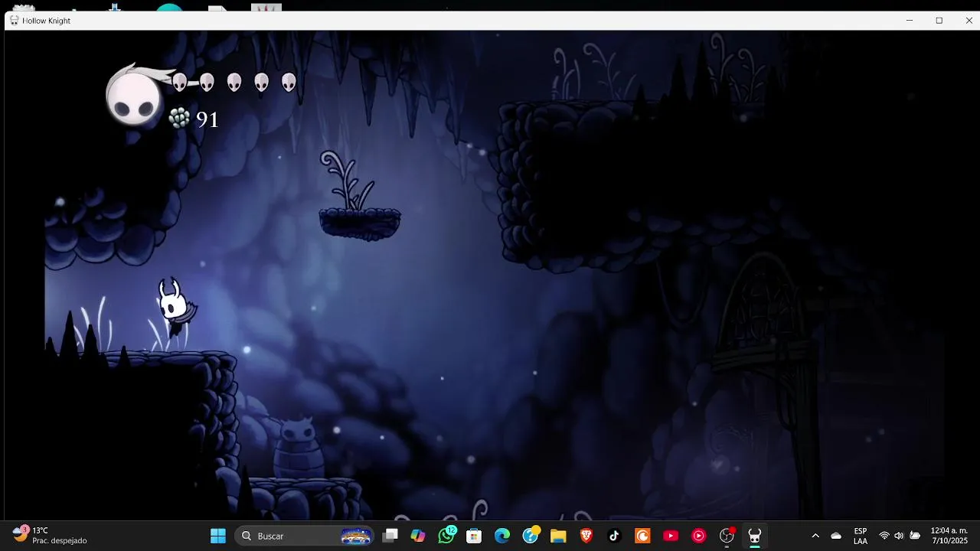Maximize the Hollow Knight window
This screenshot has height=551, width=980.
tap(939, 21)
